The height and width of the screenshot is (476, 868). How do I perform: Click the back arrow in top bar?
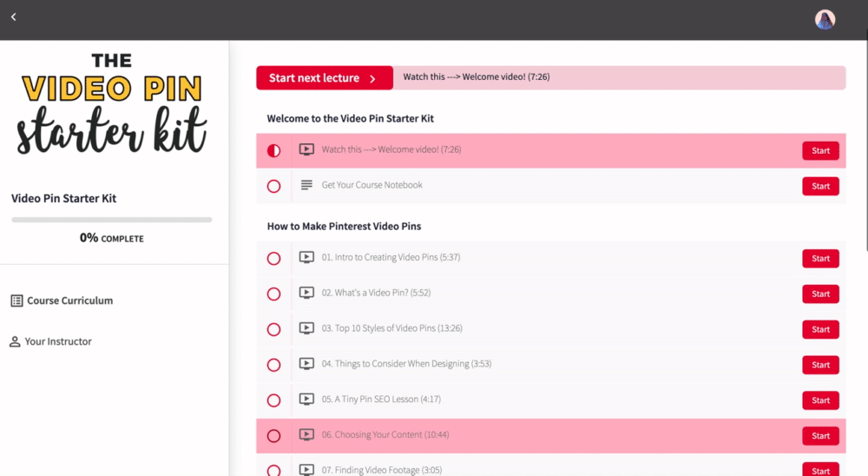pos(13,17)
